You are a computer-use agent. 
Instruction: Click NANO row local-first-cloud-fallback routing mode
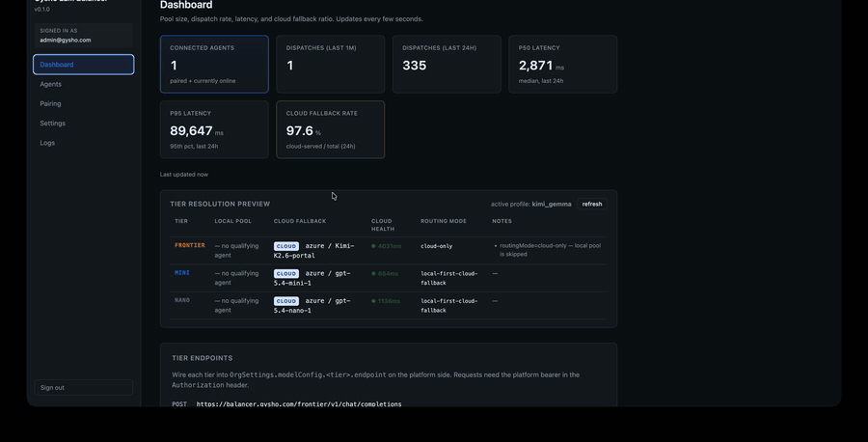point(448,306)
